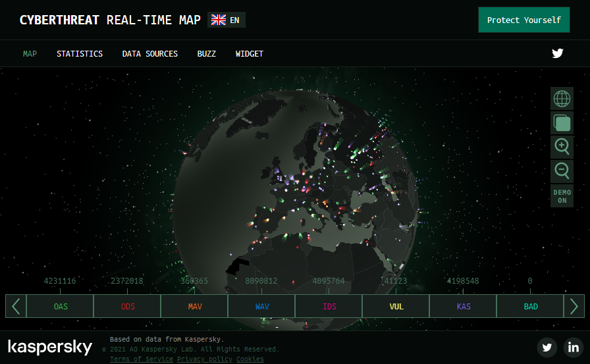
Task: Click the Terms of Service link
Action: 142,359
